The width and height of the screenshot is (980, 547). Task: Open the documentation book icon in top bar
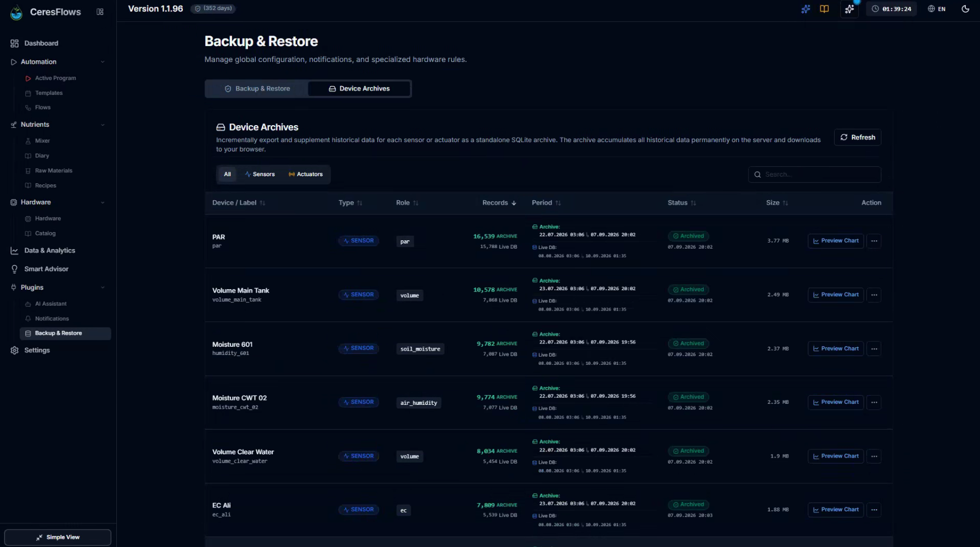824,9
